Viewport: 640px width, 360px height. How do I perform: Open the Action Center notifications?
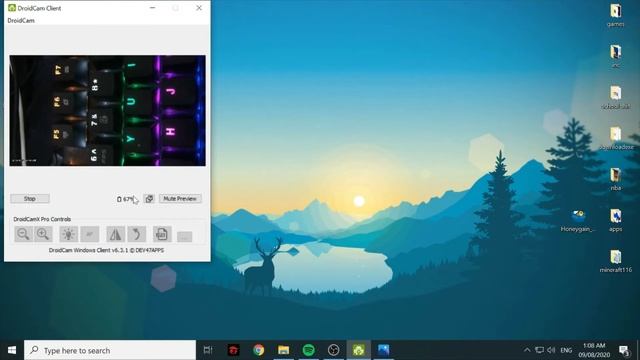pyautogui.click(x=624, y=350)
